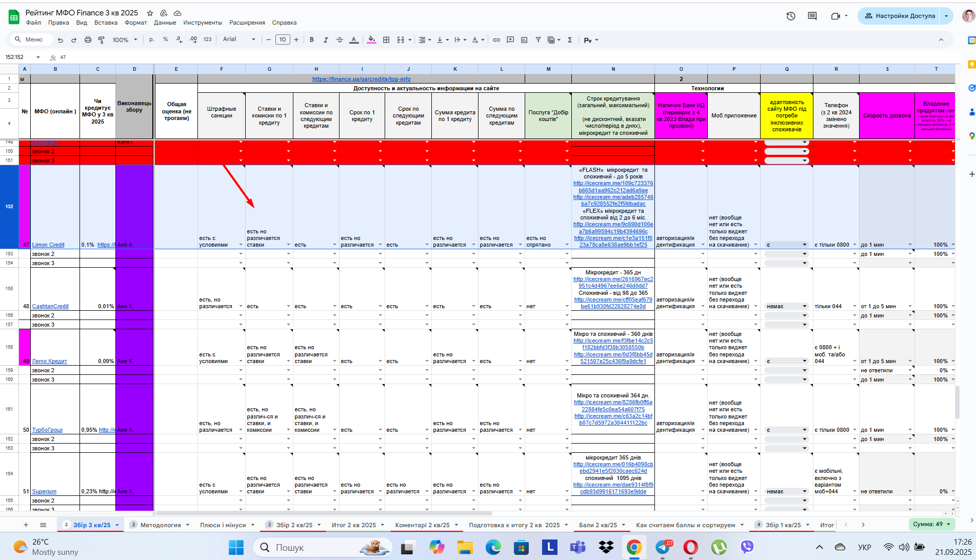The width and height of the screenshot is (976, 560).
Task: Click the Create filter funnel icon
Action: pos(538,39)
